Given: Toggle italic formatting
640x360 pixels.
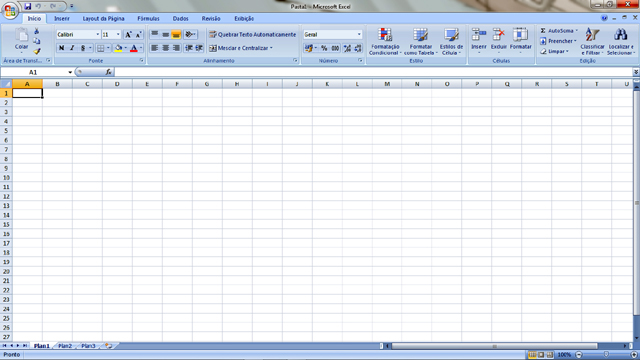Looking at the screenshot, I should 72,48.
